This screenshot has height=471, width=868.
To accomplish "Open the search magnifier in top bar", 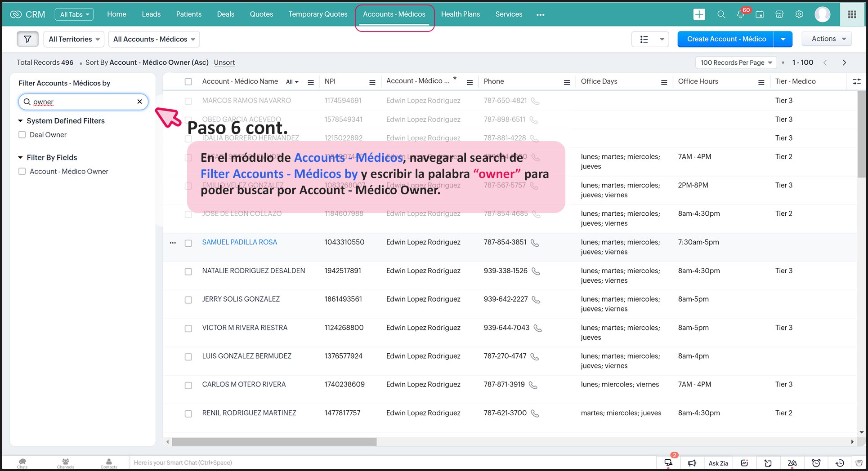I will click(721, 14).
